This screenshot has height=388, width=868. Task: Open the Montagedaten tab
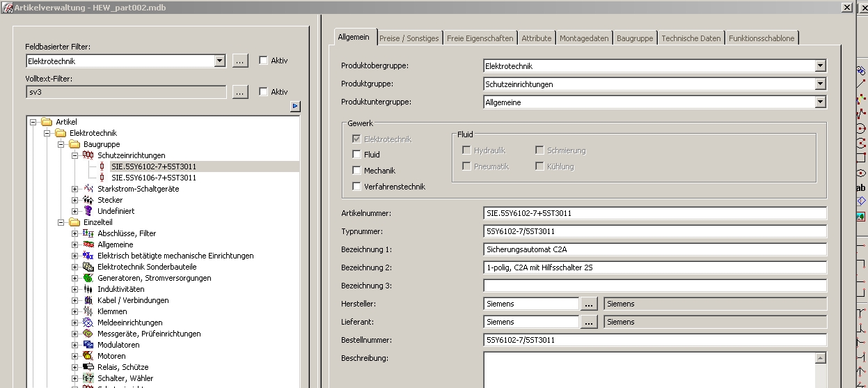(584, 38)
